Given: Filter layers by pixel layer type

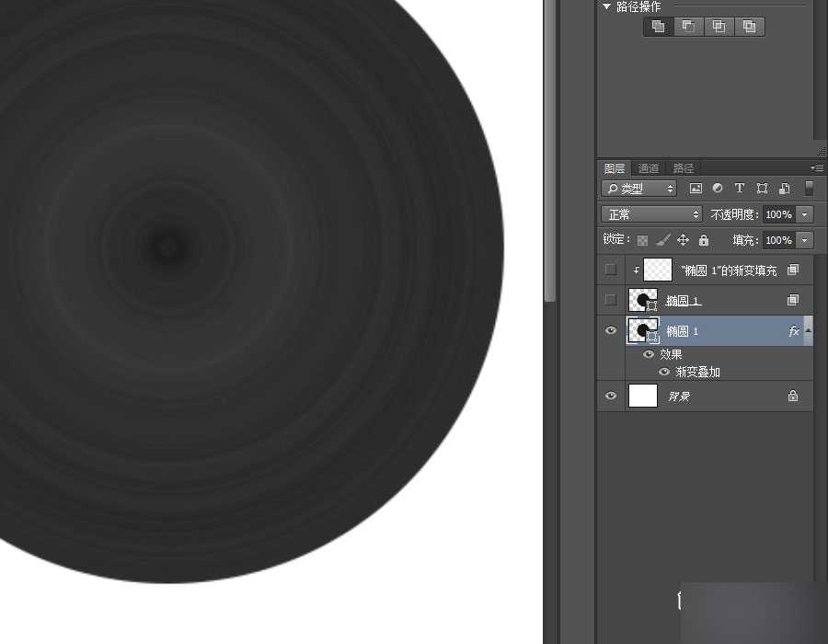Looking at the screenshot, I should pos(696,189).
